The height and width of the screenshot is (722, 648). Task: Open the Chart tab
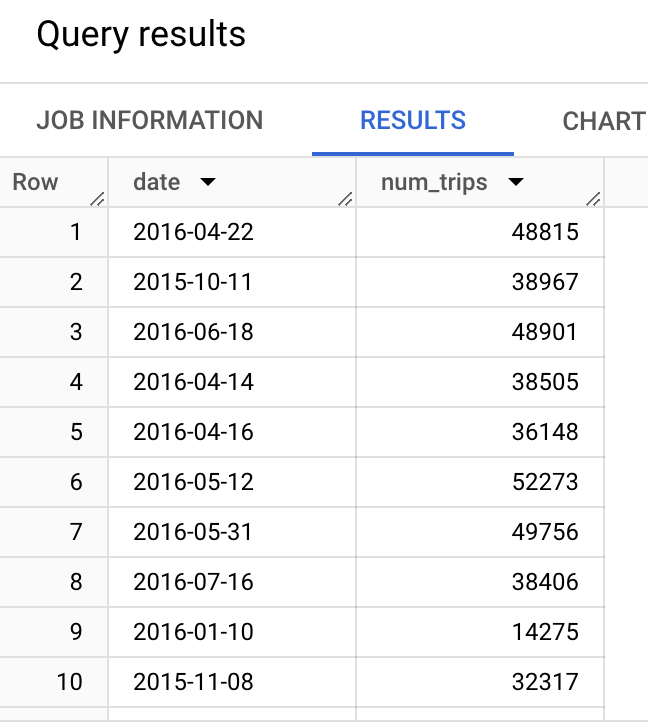pos(603,121)
